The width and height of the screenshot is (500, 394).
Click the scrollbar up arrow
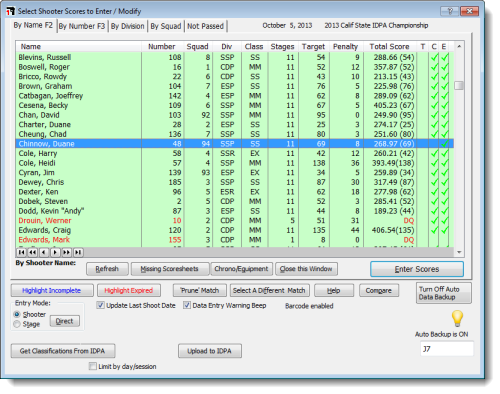click(x=459, y=46)
